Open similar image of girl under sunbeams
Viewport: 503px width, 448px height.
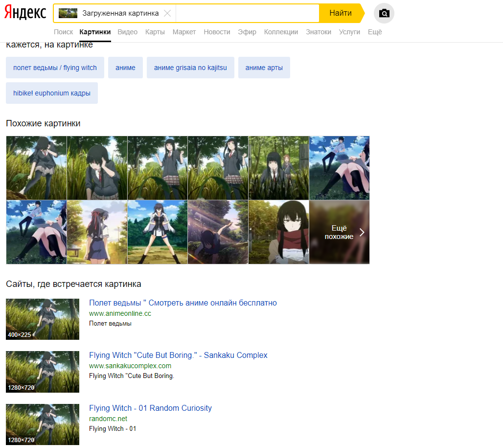pos(218,232)
